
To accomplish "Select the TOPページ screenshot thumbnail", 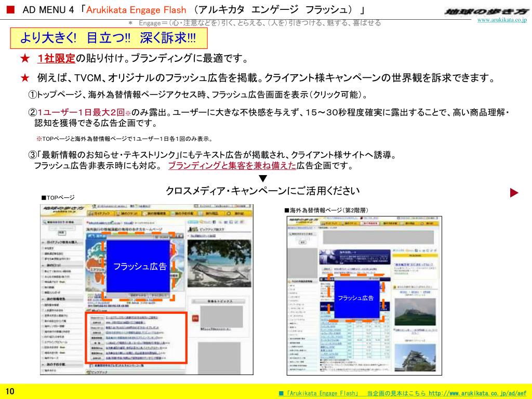I will tap(147, 289).
